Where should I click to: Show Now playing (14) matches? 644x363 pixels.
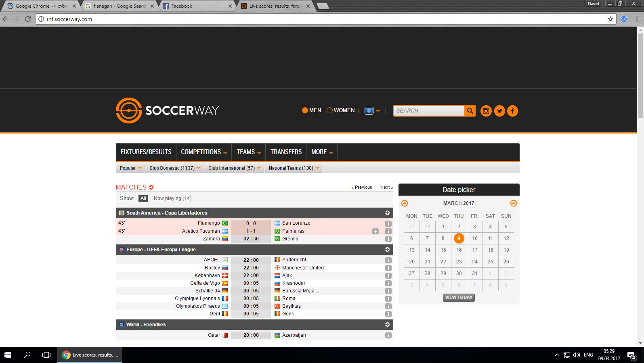(x=172, y=198)
